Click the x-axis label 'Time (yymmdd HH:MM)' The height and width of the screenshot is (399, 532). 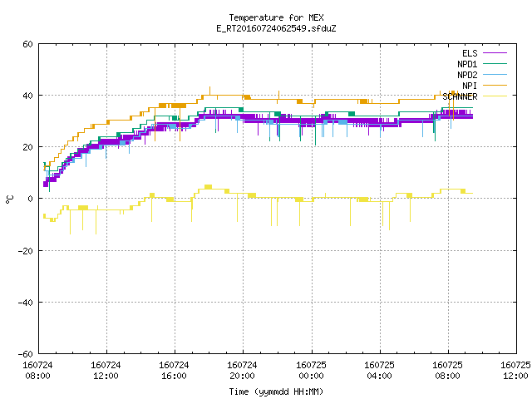coord(276,392)
